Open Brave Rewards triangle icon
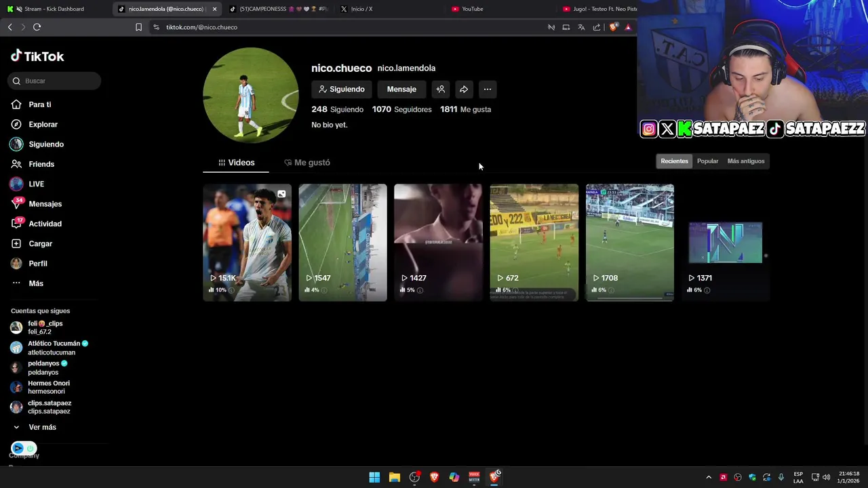Image resolution: width=868 pixels, height=488 pixels. pyautogui.click(x=628, y=27)
